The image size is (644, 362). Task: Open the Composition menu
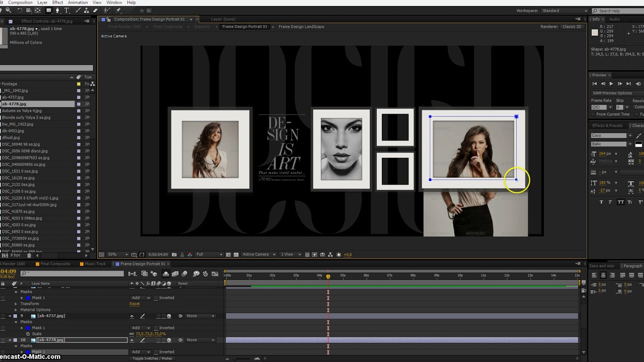point(20,3)
